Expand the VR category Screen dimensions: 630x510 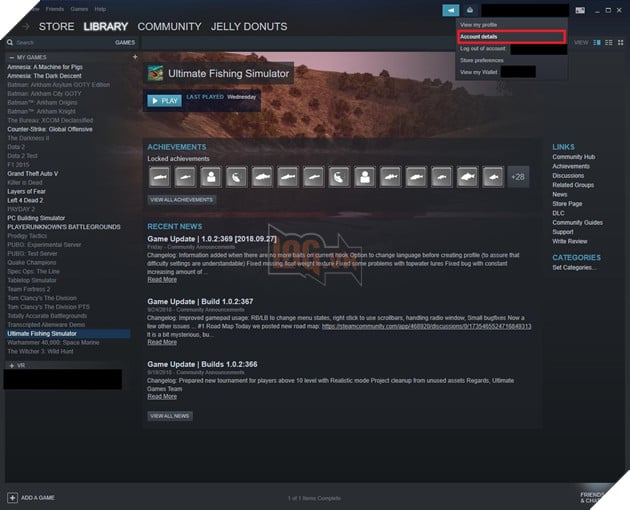click(x=11, y=366)
